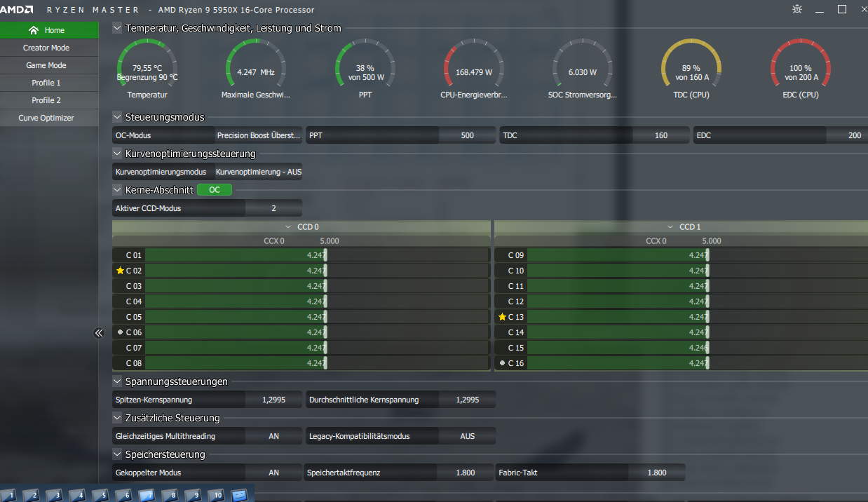Click the gray dot marker beside C 16
868x502 pixels.
[502, 363]
